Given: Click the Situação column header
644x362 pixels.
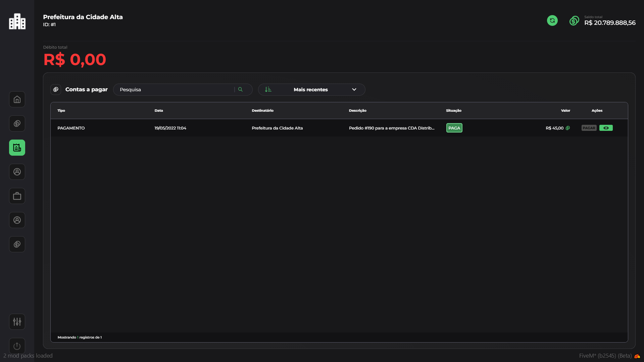Looking at the screenshot, I should click(453, 111).
